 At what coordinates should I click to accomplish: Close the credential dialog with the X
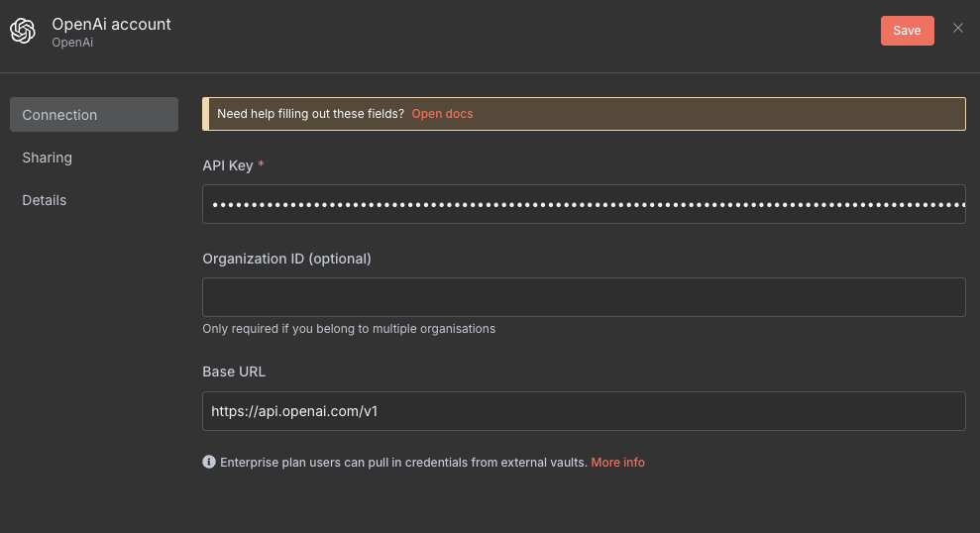pos(957,28)
